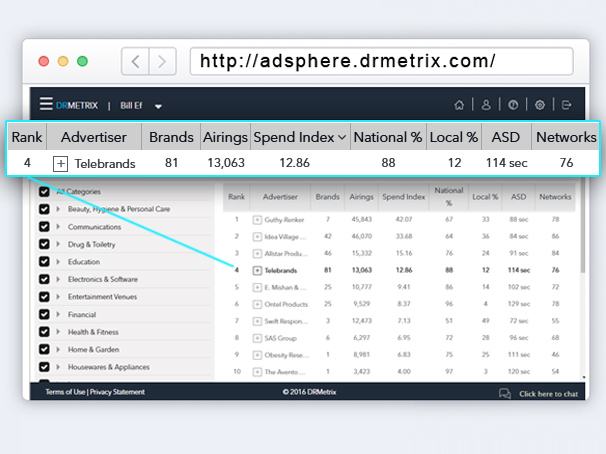Uncheck Entertainment Venues checkbox
Image resolution: width=606 pixels, height=454 pixels.
[44, 297]
